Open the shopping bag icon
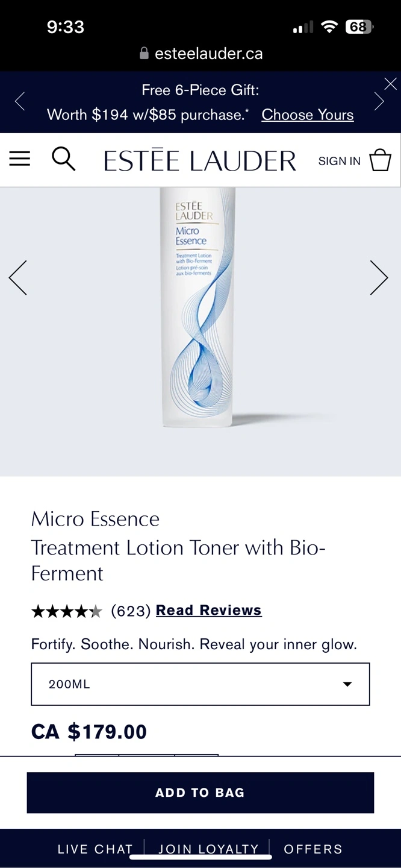Image resolution: width=401 pixels, height=868 pixels. (380, 160)
